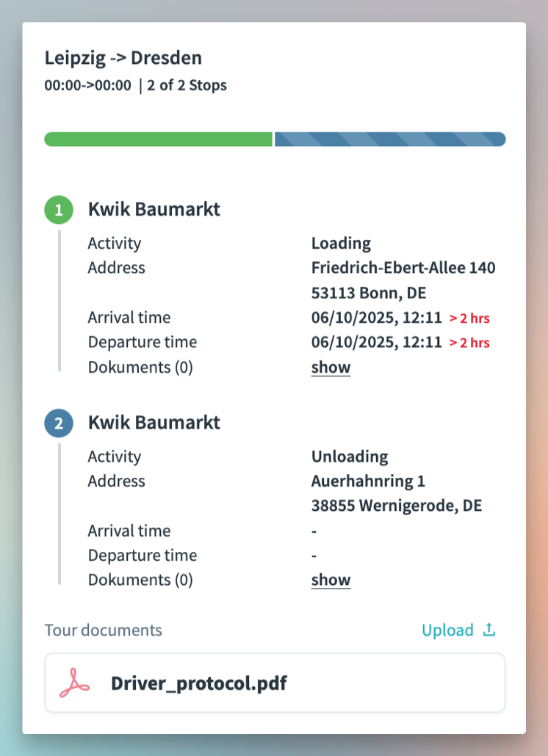The width and height of the screenshot is (548, 756).
Task: Click the striped blue remaining portion of the progress bar
Action: click(389, 139)
